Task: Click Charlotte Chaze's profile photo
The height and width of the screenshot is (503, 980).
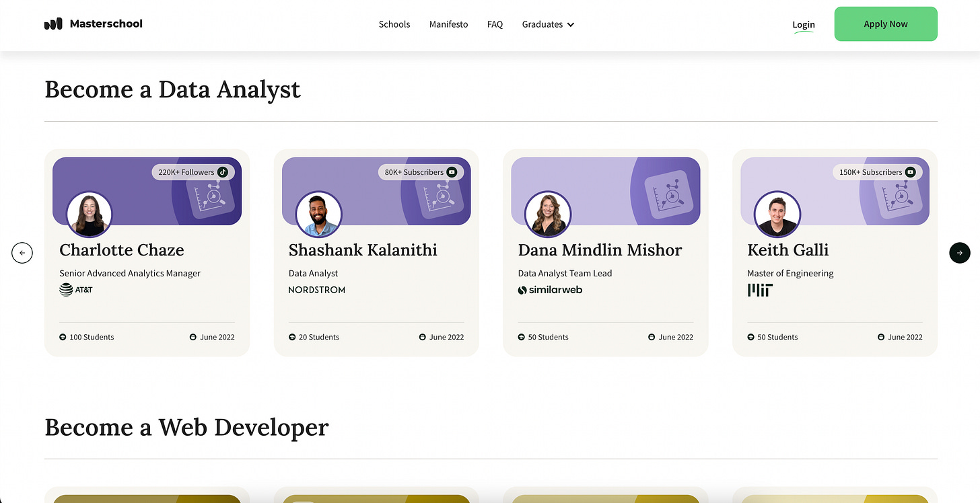Action: pyautogui.click(x=89, y=215)
